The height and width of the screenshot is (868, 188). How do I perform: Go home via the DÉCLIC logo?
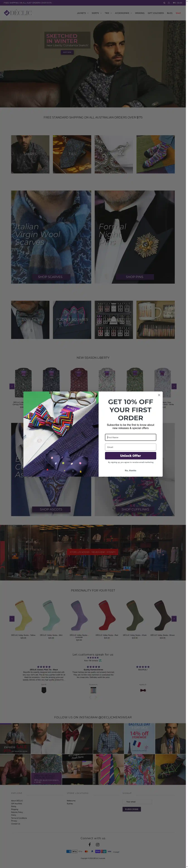click(x=18, y=13)
